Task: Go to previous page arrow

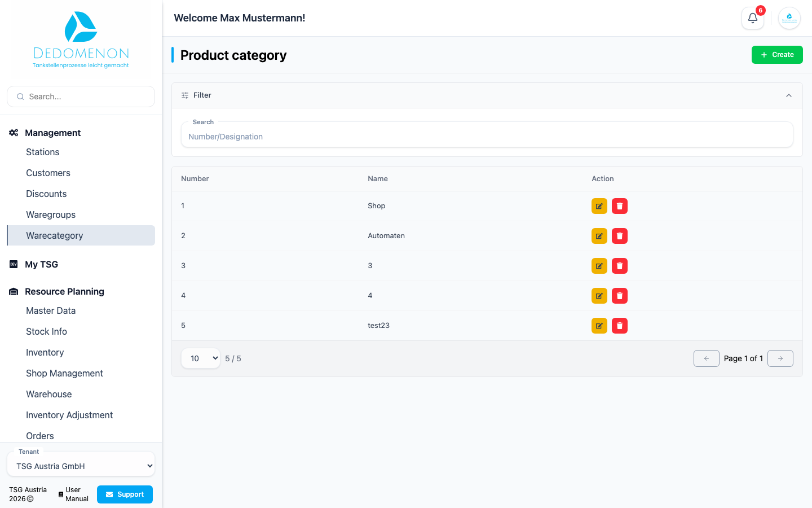Action: [707, 358]
